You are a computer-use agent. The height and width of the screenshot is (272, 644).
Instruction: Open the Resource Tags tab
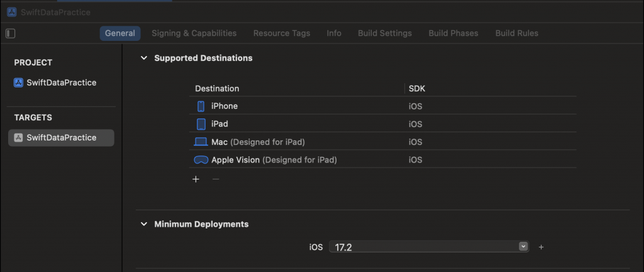pyautogui.click(x=282, y=33)
